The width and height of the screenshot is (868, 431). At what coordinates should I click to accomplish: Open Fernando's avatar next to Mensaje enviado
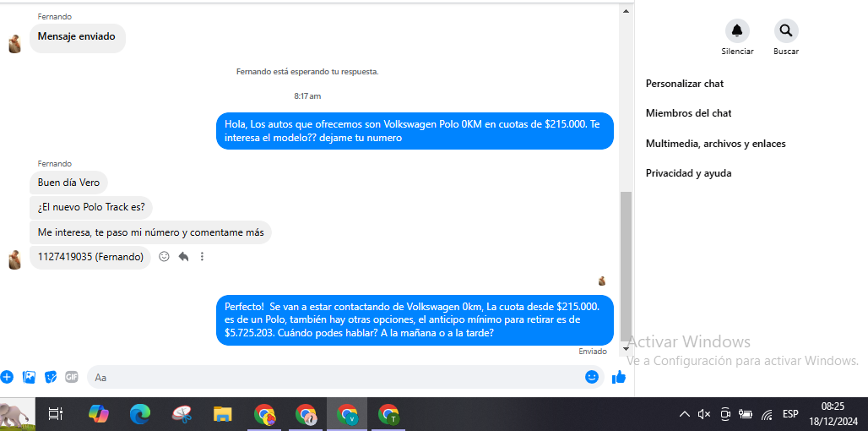point(15,44)
